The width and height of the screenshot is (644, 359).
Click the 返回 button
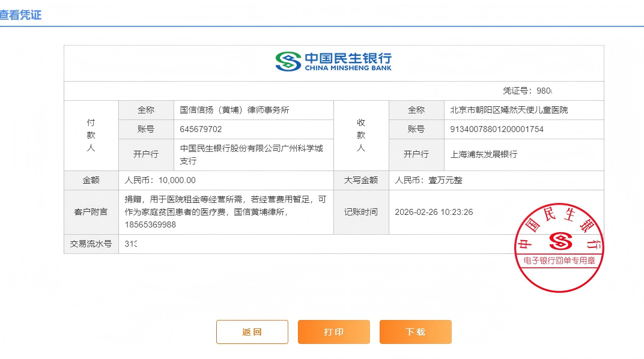coord(252,331)
